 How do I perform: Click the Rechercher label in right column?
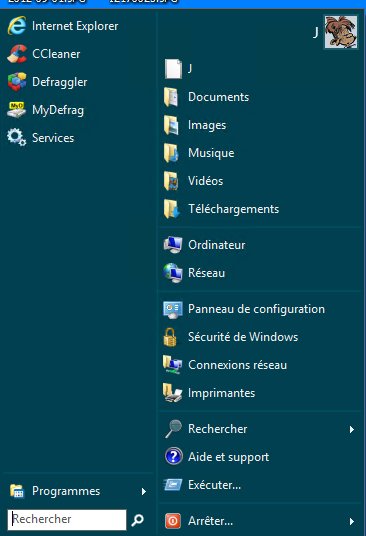pyautogui.click(x=218, y=429)
